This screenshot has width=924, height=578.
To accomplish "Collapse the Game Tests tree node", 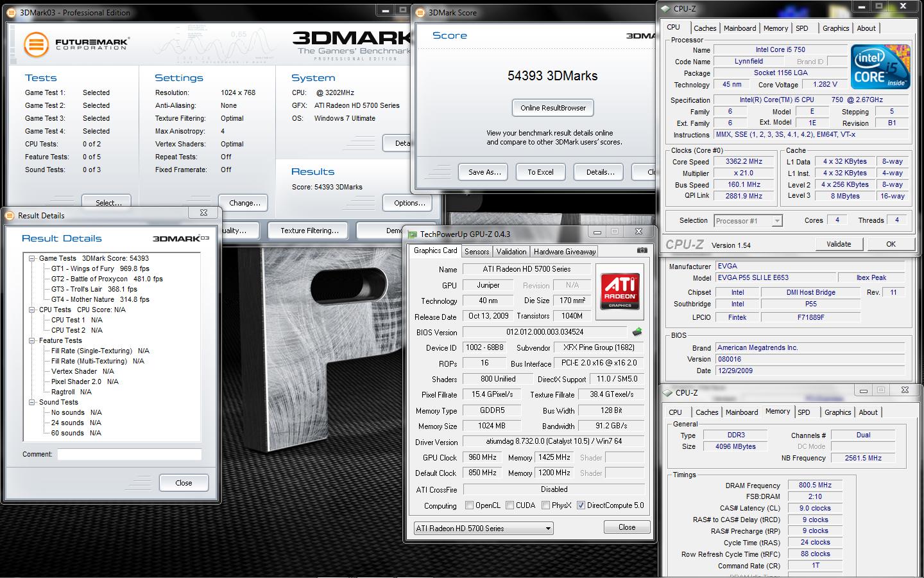I will tap(32, 258).
